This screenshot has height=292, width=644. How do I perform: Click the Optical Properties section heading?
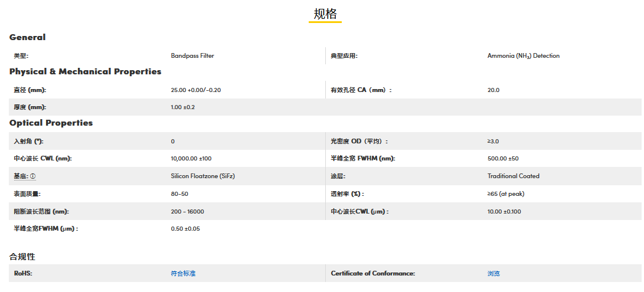pyautogui.click(x=51, y=123)
